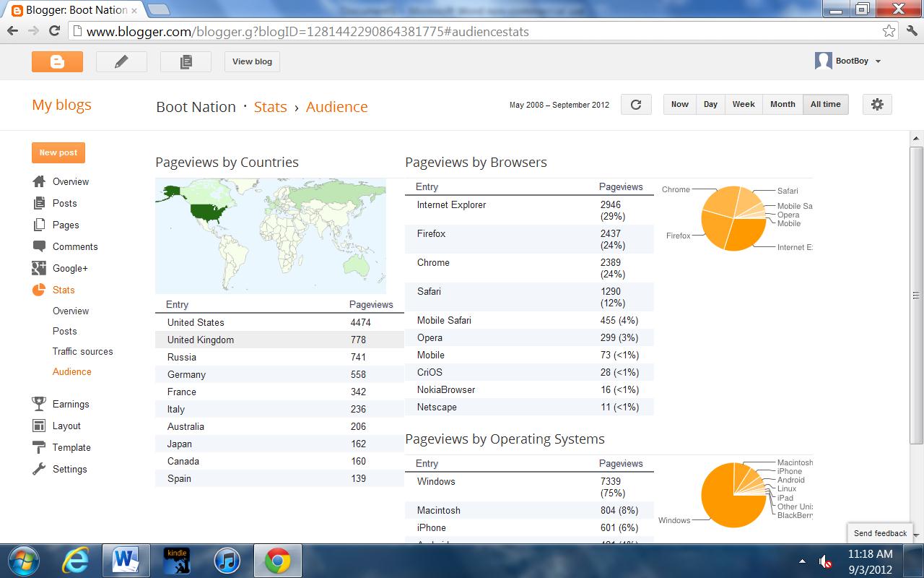Click the orange Blogger logo button

[x=57, y=61]
